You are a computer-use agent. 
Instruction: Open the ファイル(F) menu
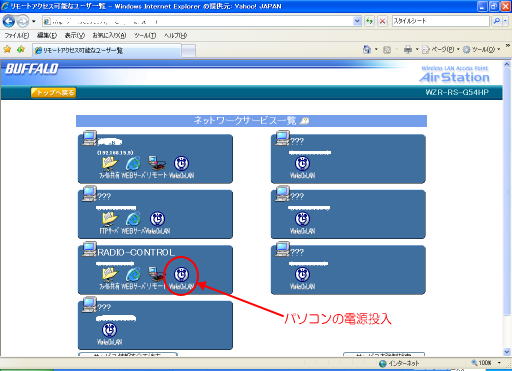(16, 35)
